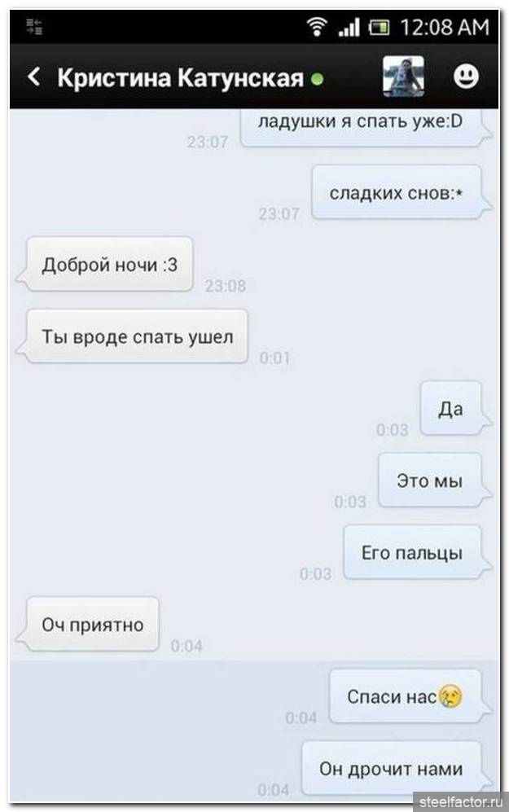The image size is (509, 812).
Task: Tap the green online status dot
Action: [x=318, y=79]
